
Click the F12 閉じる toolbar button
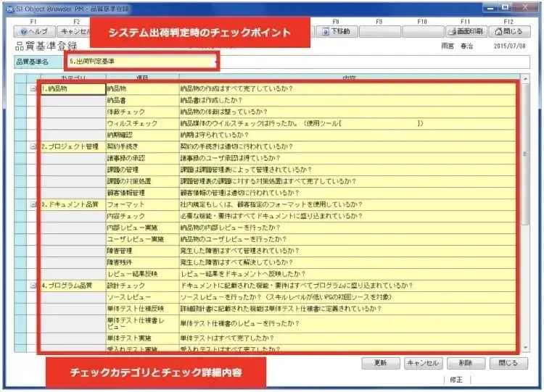click(508, 32)
